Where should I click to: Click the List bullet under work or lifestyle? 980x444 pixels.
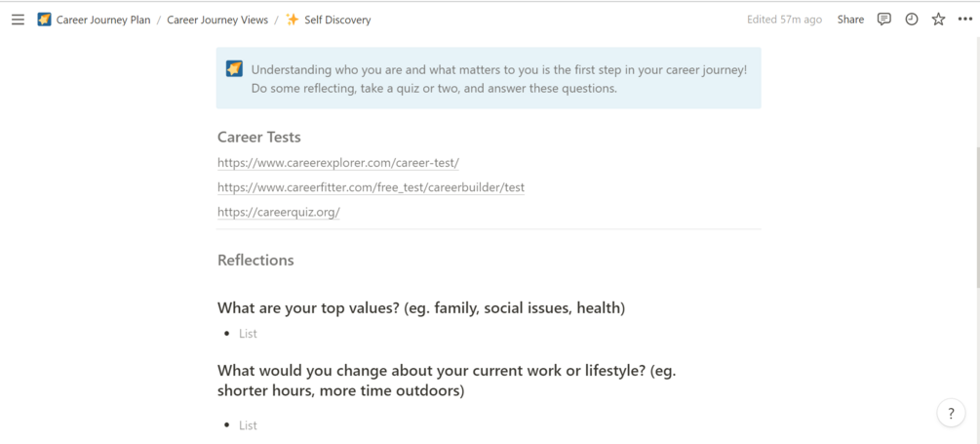pos(248,425)
